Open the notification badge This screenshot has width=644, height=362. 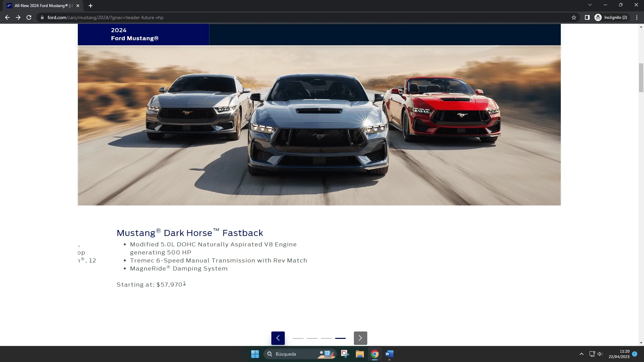[635, 354]
